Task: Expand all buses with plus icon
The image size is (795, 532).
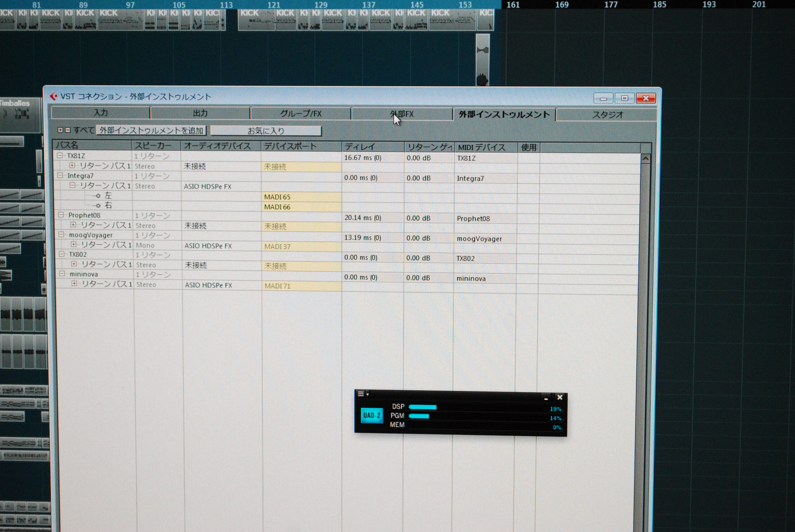Action: 61,130
